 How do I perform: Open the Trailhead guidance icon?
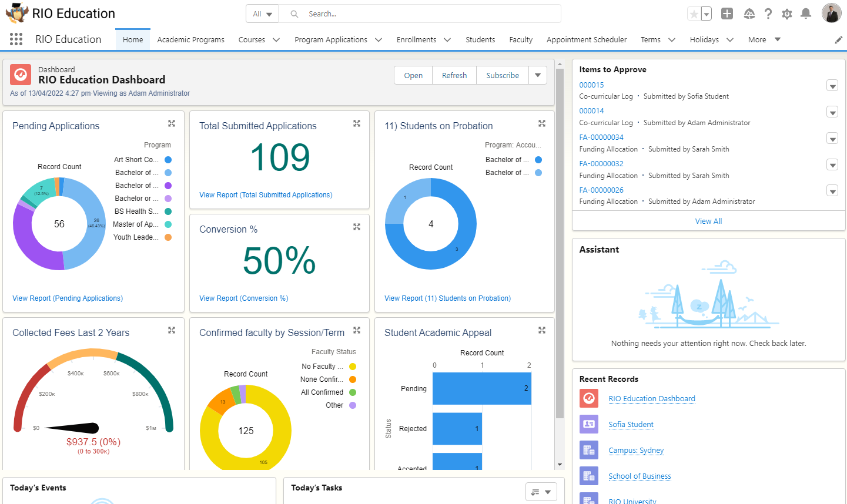(x=749, y=14)
